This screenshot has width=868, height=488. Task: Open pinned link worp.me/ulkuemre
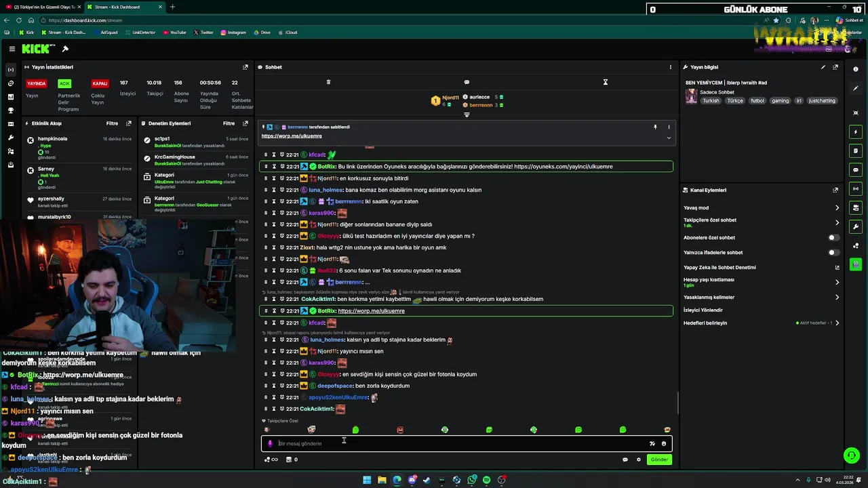292,136
